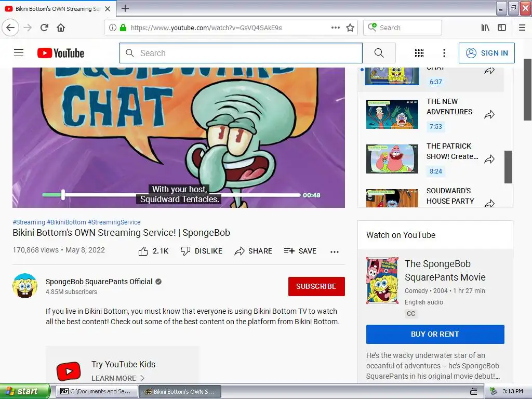This screenshot has height=399, width=532.
Task: Click the SIGN IN button
Action: click(486, 53)
